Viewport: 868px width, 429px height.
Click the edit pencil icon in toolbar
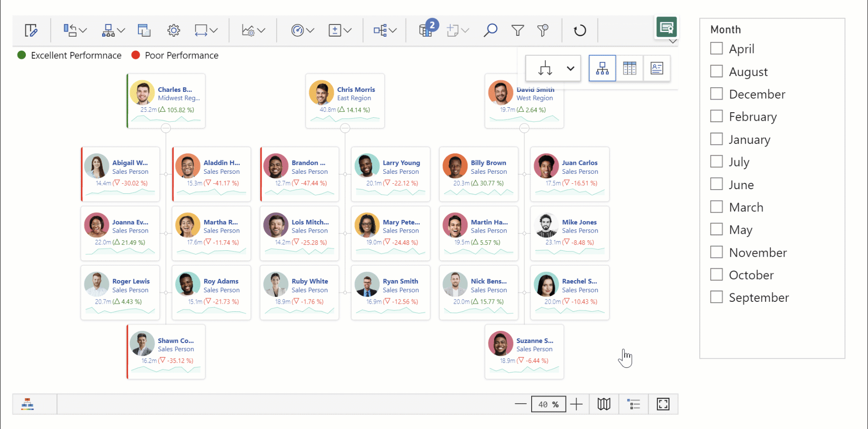click(x=31, y=30)
